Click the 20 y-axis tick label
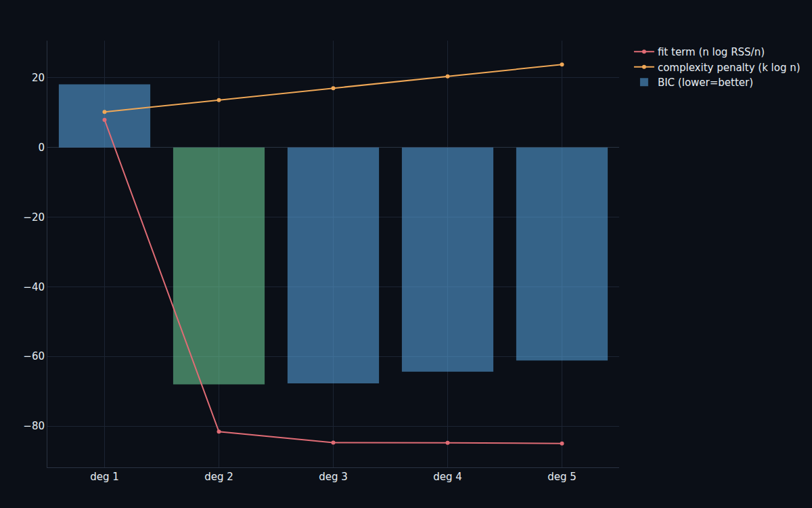Viewport: 812px width, 508px height. tap(38, 77)
